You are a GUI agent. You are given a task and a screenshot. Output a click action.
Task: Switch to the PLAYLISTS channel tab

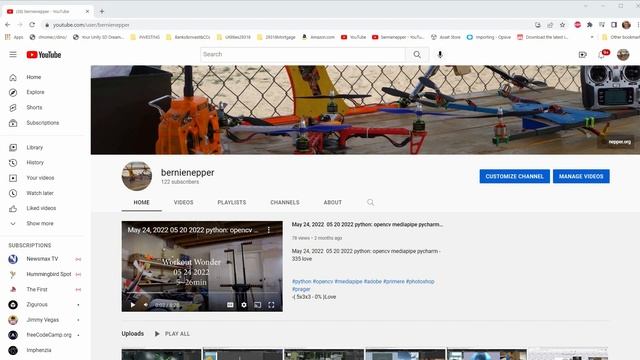point(232,202)
